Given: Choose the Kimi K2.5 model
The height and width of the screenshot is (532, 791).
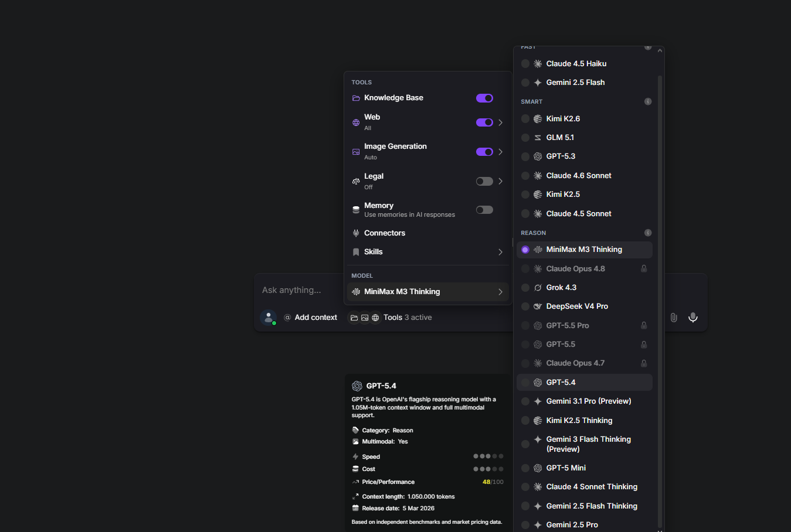Looking at the screenshot, I should click(x=585, y=195).
